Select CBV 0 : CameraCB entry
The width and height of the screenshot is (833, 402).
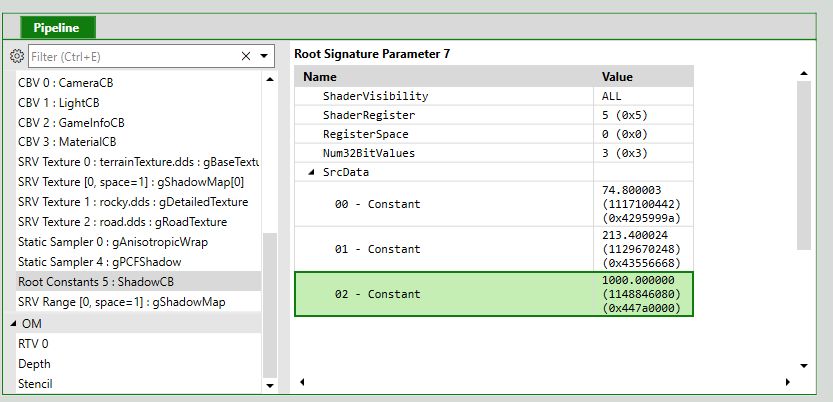click(x=138, y=83)
